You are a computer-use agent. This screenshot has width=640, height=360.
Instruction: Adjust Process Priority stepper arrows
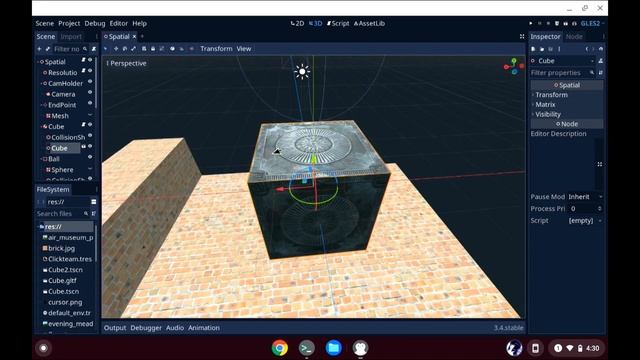(x=600, y=209)
